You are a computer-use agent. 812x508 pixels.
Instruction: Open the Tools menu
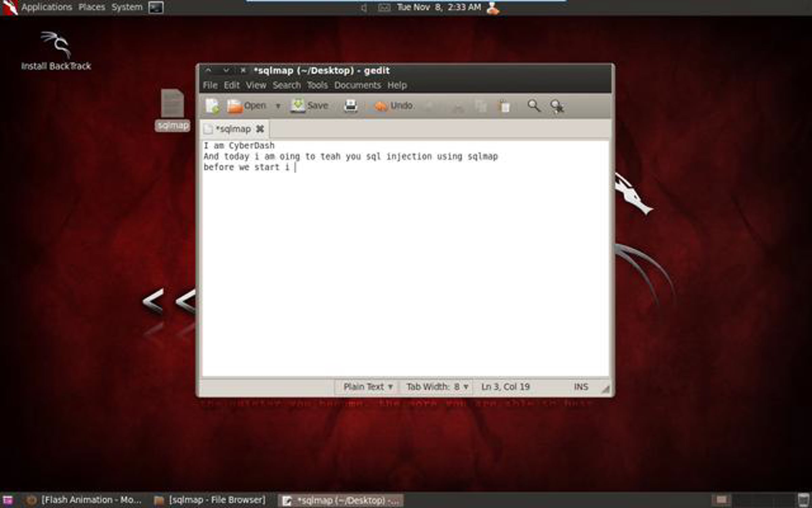tap(317, 85)
